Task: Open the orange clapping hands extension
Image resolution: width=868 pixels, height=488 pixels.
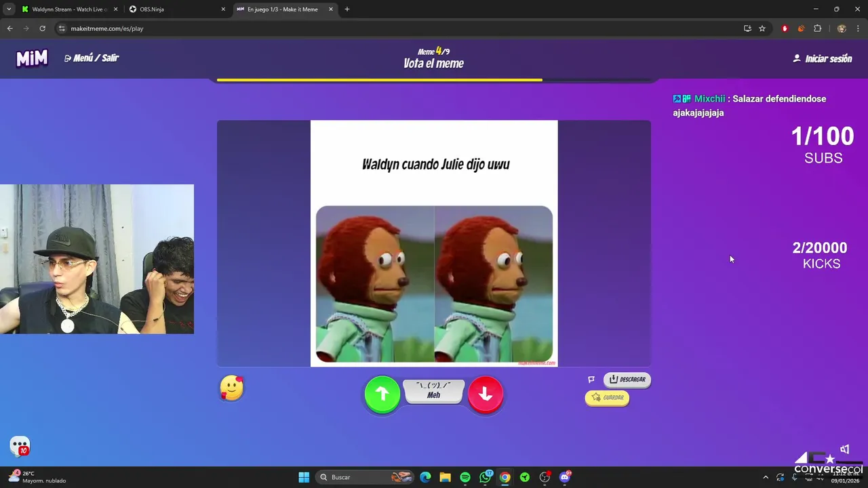Action: (801, 28)
